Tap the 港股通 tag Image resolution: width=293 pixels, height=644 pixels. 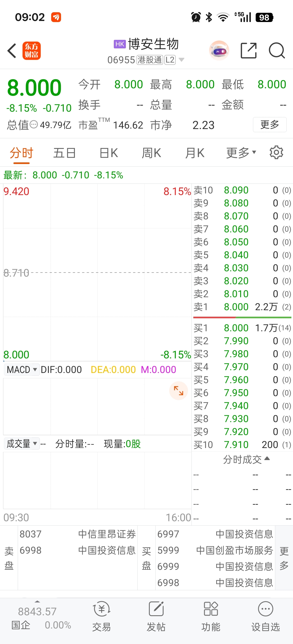(x=150, y=60)
